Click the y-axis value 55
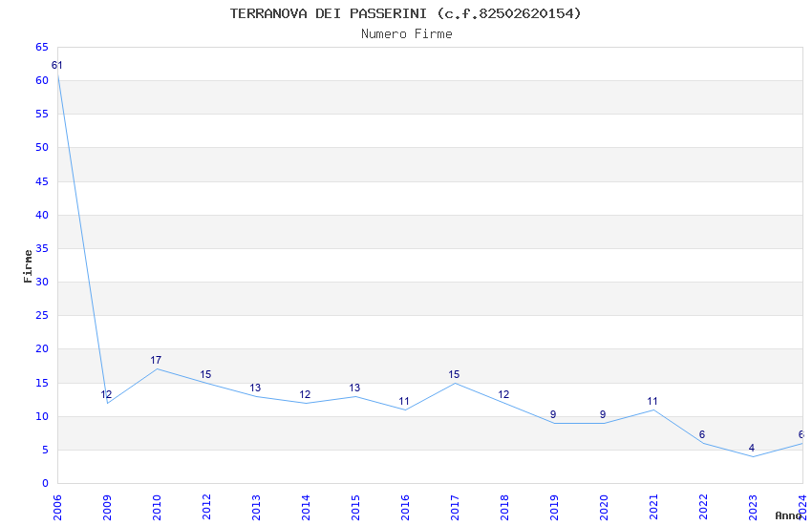This screenshot has height=525, width=812. click(42, 114)
